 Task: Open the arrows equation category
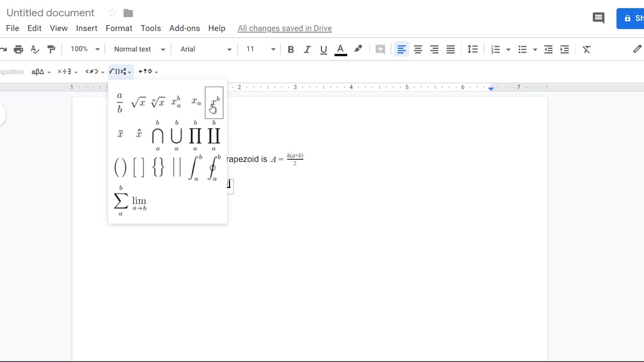[145, 71]
